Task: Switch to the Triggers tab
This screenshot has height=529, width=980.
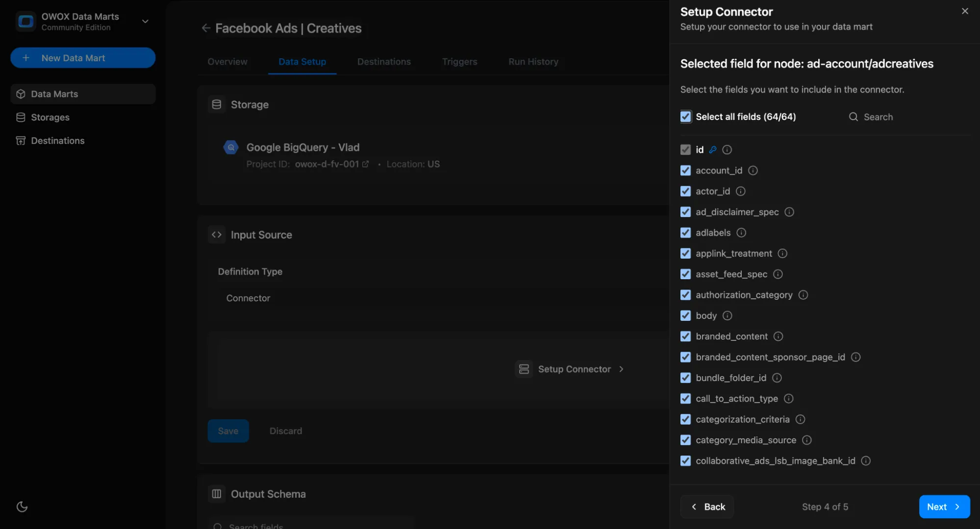Action: tap(459, 62)
